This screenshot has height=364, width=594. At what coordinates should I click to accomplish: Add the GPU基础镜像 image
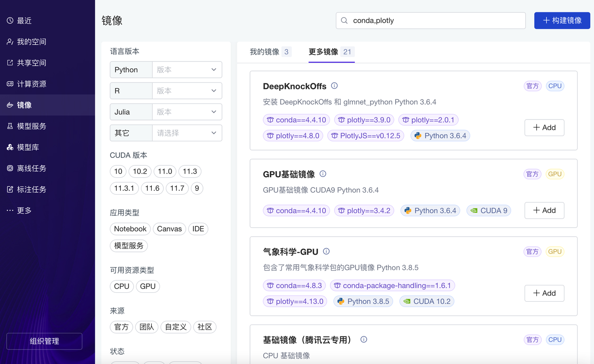pos(544,210)
